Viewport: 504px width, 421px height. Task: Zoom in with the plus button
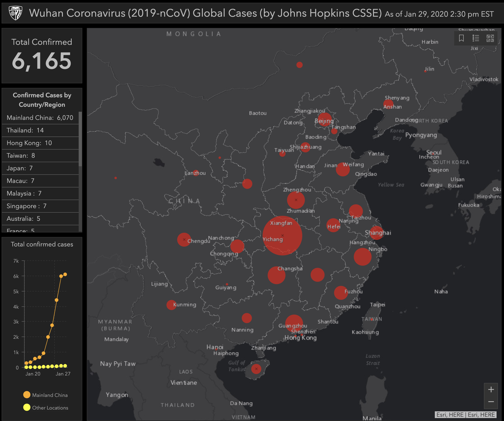[491, 389]
